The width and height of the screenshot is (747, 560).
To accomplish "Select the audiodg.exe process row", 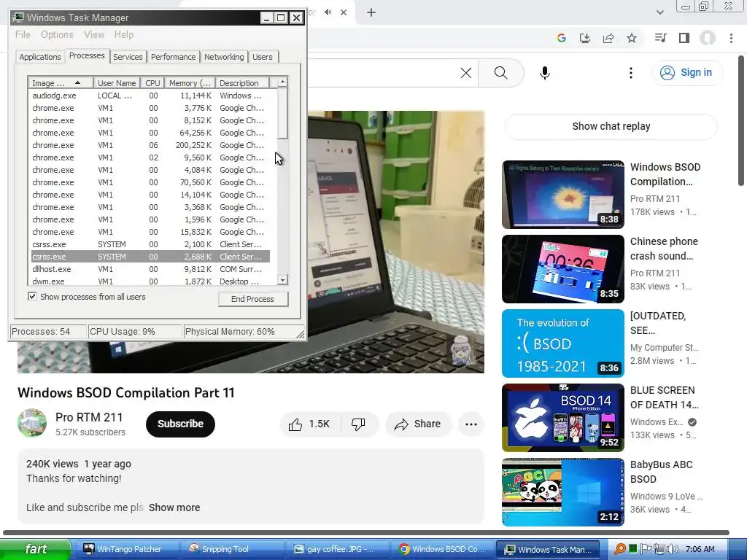I will click(x=149, y=96).
